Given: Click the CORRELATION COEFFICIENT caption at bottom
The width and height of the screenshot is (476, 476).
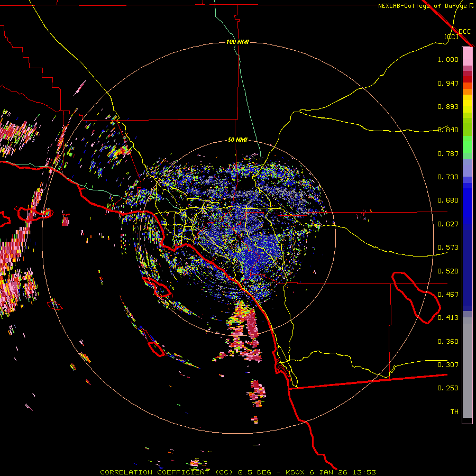Looking at the screenshot, I should click(238, 472).
